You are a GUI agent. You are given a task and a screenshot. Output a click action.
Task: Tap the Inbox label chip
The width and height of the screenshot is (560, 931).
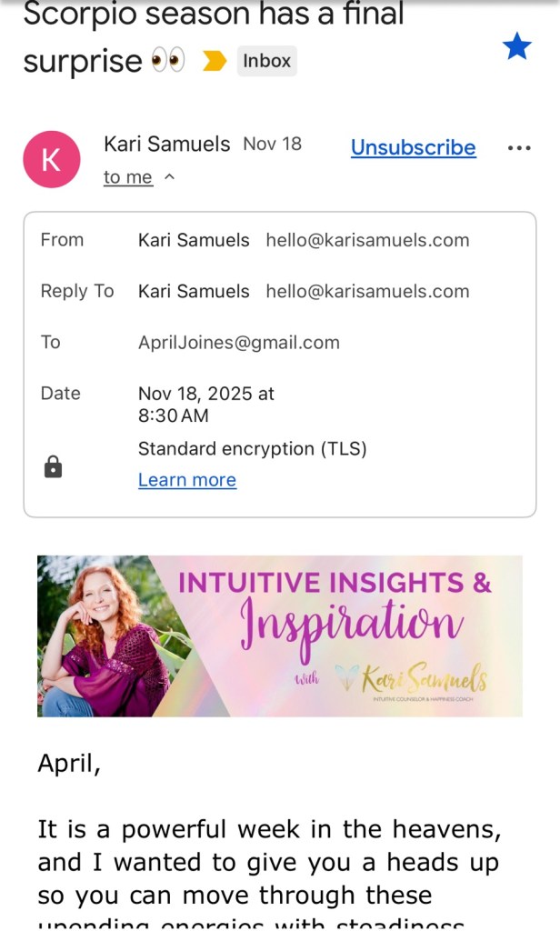pyautogui.click(x=266, y=61)
